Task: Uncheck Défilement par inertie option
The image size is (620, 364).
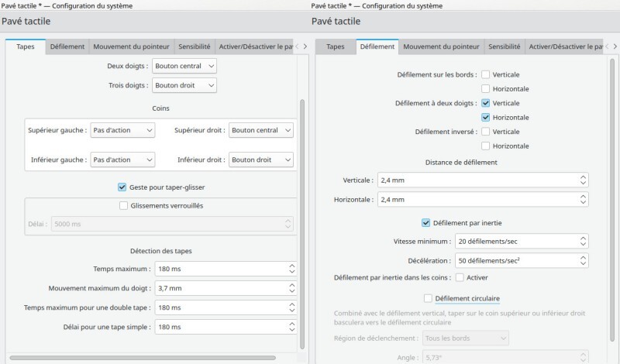Action: pyautogui.click(x=425, y=222)
